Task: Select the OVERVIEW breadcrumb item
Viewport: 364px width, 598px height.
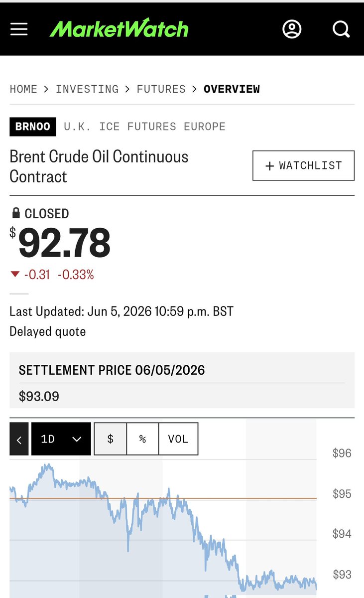Action: tap(232, 89)
